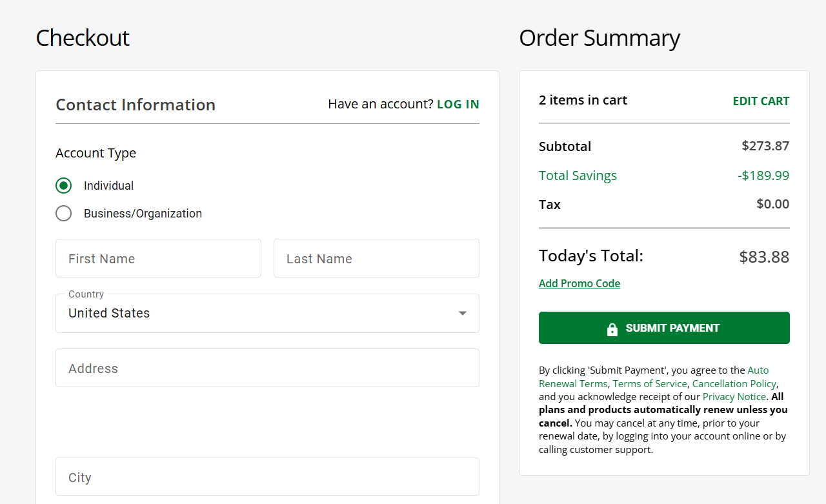
Task: Click the Contact Information heading
Action: coord(136,105)
